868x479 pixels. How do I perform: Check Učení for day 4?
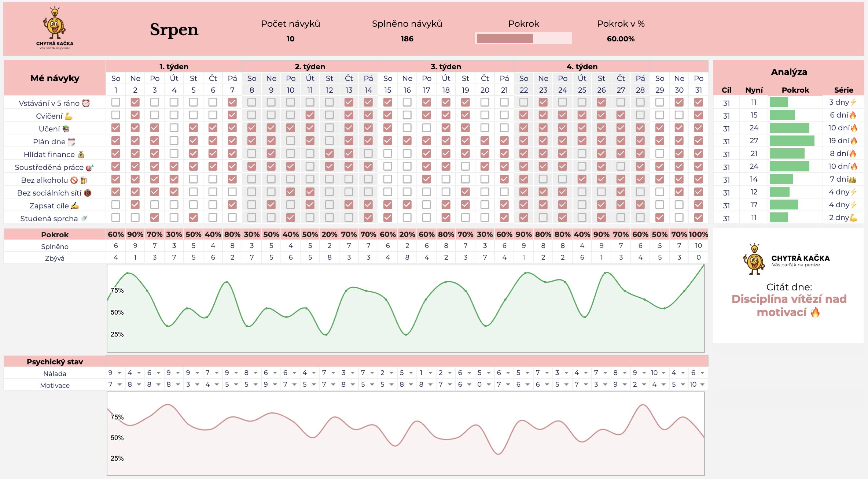click(x=174, y=128)
